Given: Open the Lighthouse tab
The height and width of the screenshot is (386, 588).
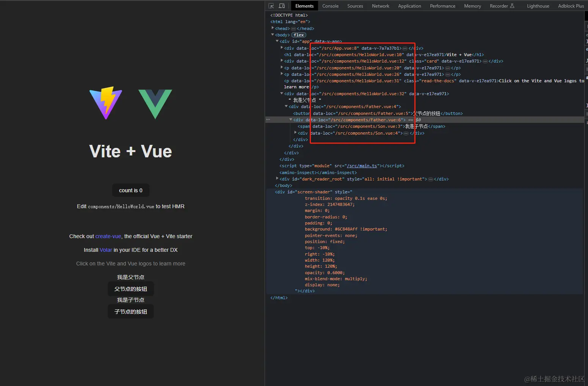Looking at the screenshot, I should 538,6.
